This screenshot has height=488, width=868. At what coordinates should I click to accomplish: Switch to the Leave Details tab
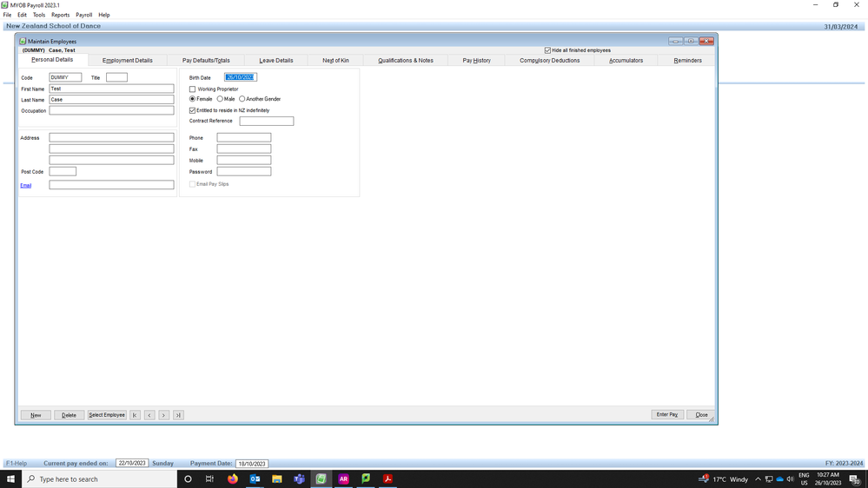(x=276, y=61)
